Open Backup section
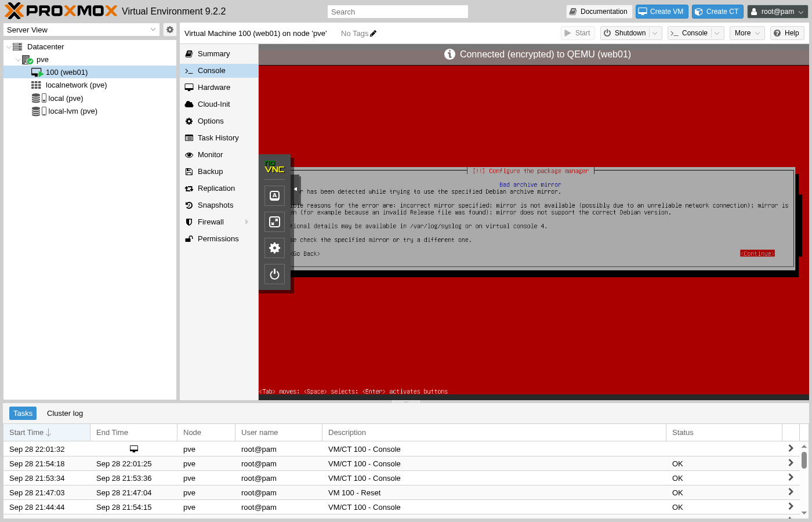 219,172
